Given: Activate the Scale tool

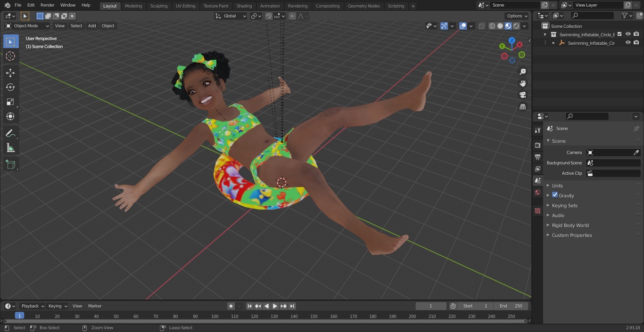Looking at the screenshot, I should [x=10, y=102].
